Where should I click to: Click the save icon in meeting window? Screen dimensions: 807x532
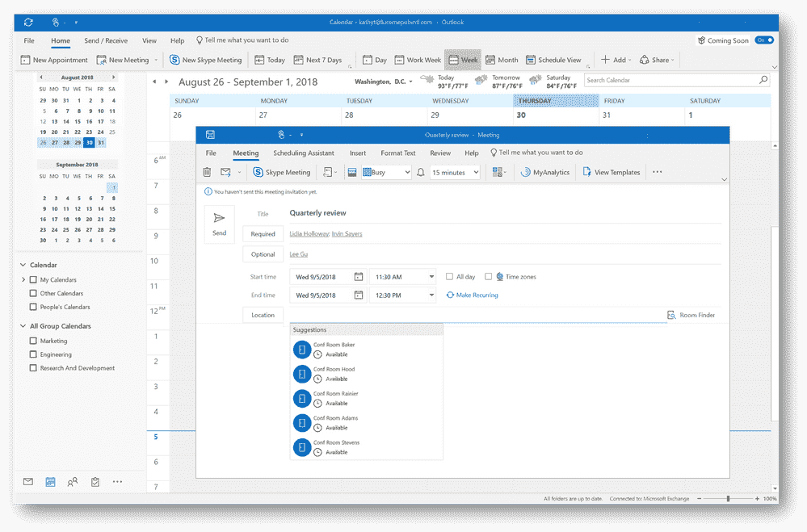pos(210,135)
